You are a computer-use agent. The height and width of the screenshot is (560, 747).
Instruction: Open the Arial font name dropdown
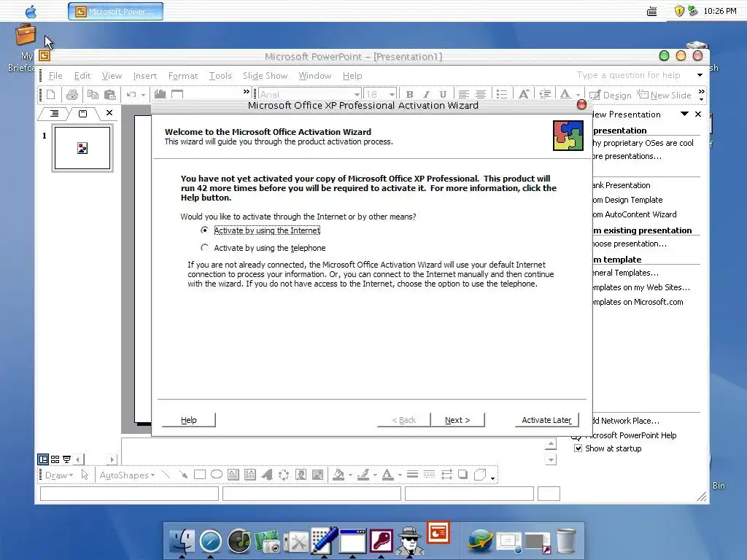pyautogui.click(x=357, y=94)
